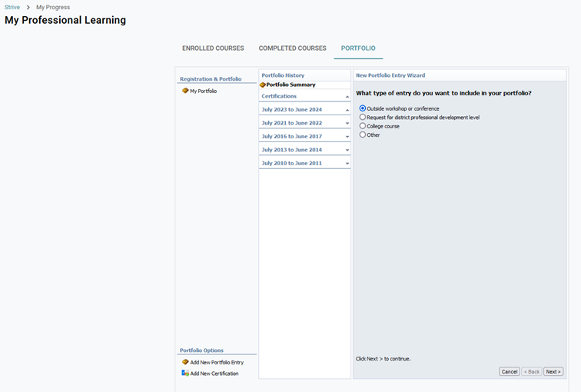Viewport: 581px width, 392px height.
Task: Select Outside workshop or conference radio button
Action: pos(363,108)
